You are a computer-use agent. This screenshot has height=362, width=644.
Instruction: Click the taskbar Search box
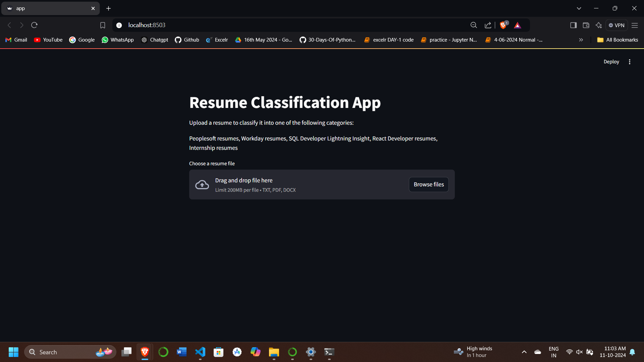pos(70,352)
